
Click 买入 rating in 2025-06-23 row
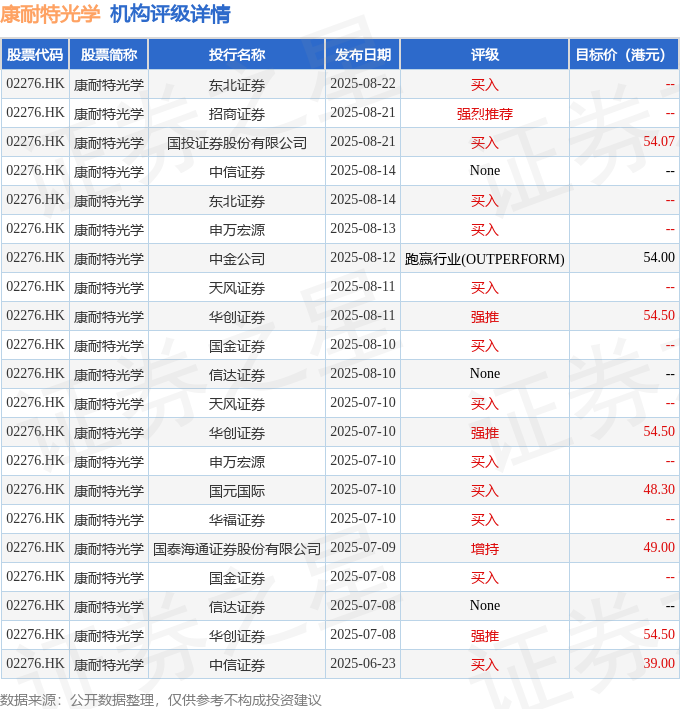[485, 665]
